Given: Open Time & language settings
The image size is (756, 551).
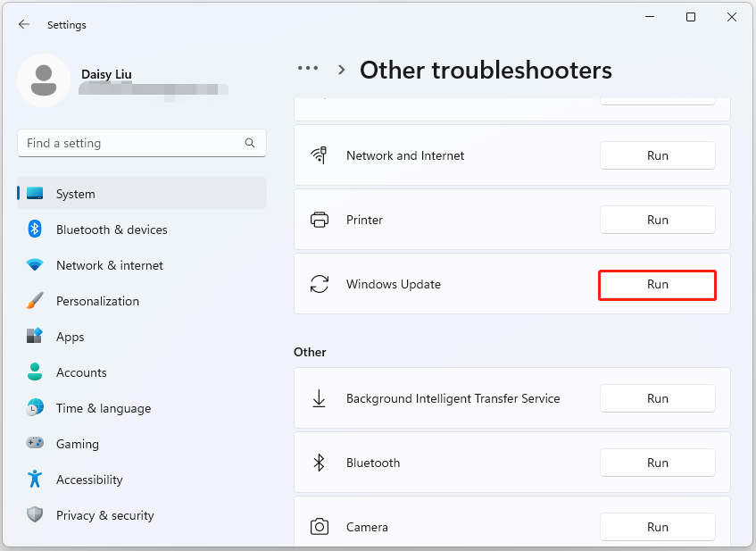Looking at the screenshot, I should pos(142,408).
